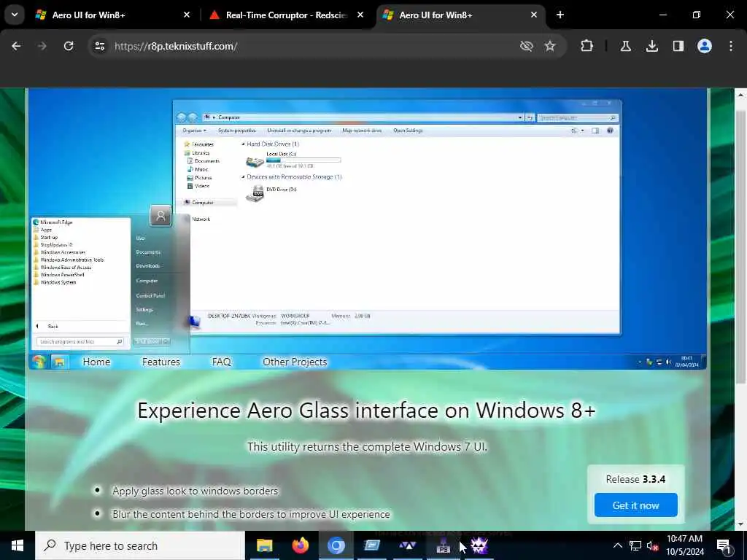Click text This utility returns the complete Windows 7 UI
The image size is (747, 560).
point(367,447)
